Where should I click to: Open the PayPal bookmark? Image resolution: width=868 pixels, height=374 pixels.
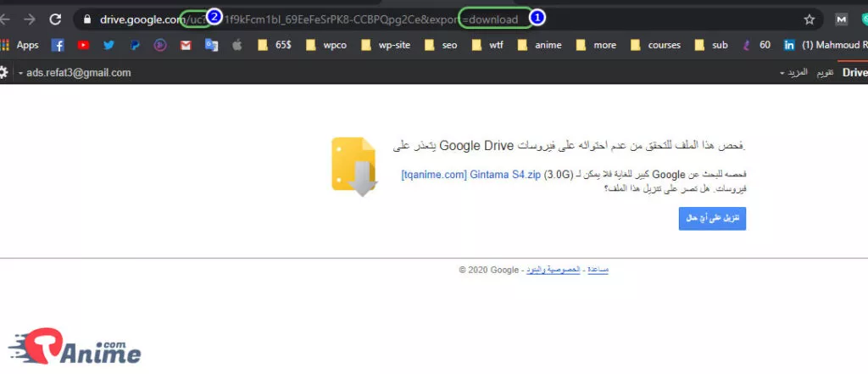tap(135, 46)
